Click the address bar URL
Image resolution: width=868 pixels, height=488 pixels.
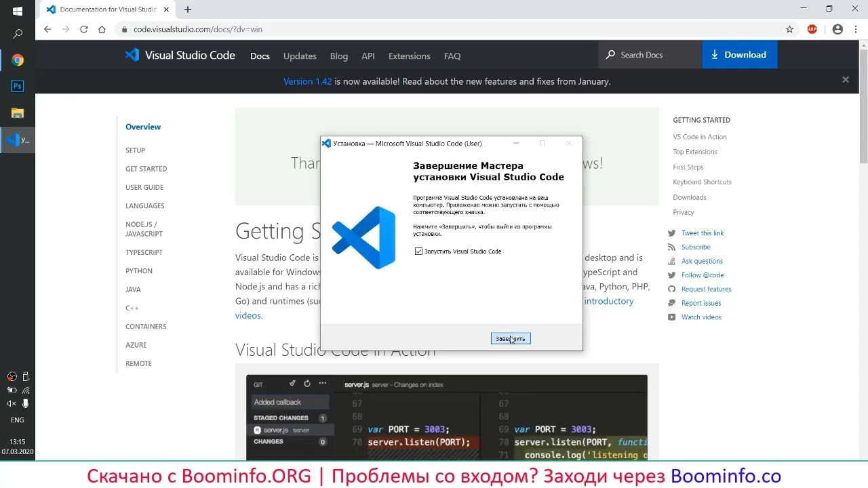point(198,29)
